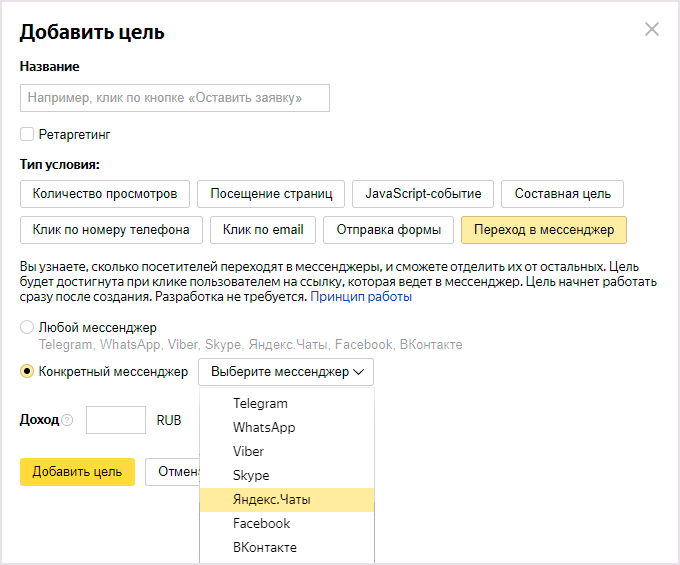This screenshot has width=680, height=565.
Task: Click the Название input field
Action: [x=174, y=98]
